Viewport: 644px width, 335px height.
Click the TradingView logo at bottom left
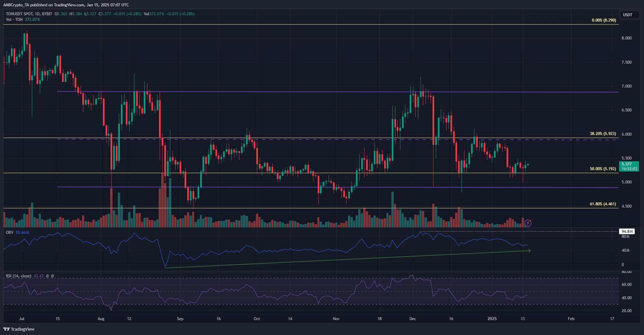pos(19,329)
